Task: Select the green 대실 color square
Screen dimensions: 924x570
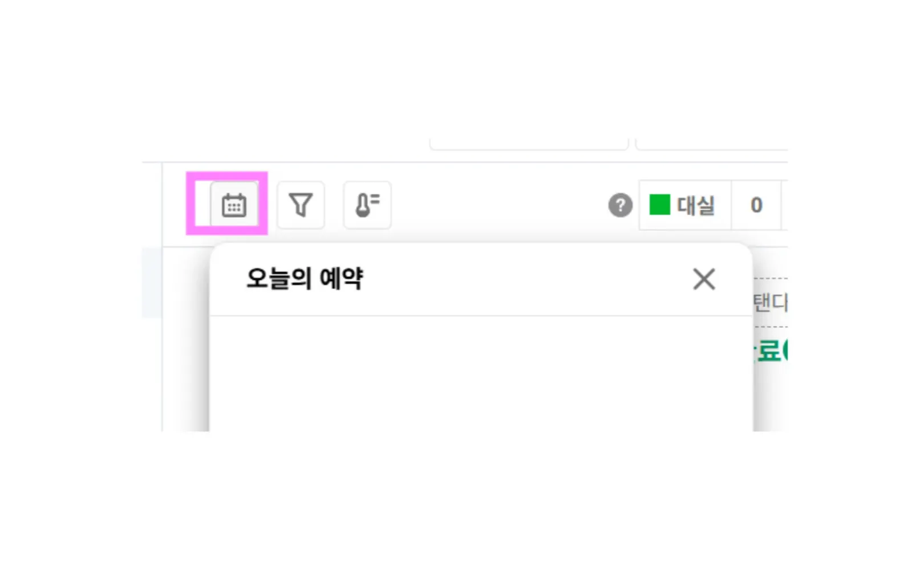Action: pyautogui.click(x=660, y=205)
